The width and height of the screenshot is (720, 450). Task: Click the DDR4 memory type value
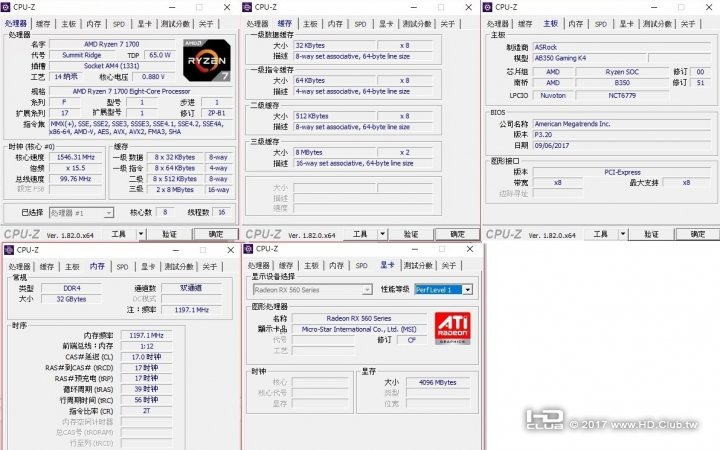pos(72,288)
